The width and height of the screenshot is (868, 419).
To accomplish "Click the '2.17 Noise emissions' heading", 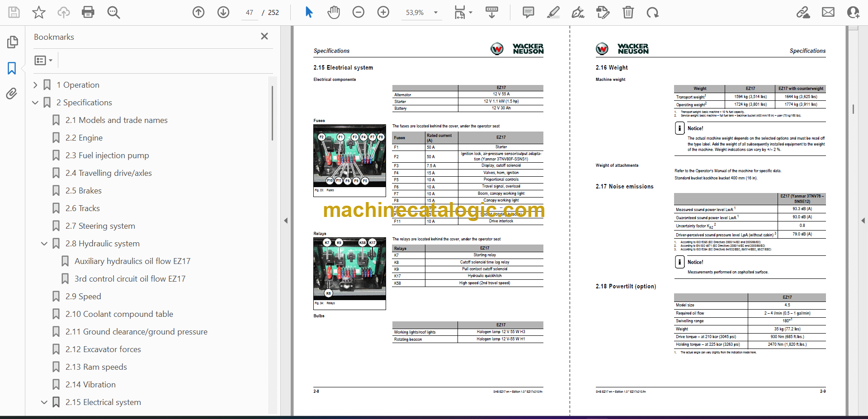I will (624, 186).
